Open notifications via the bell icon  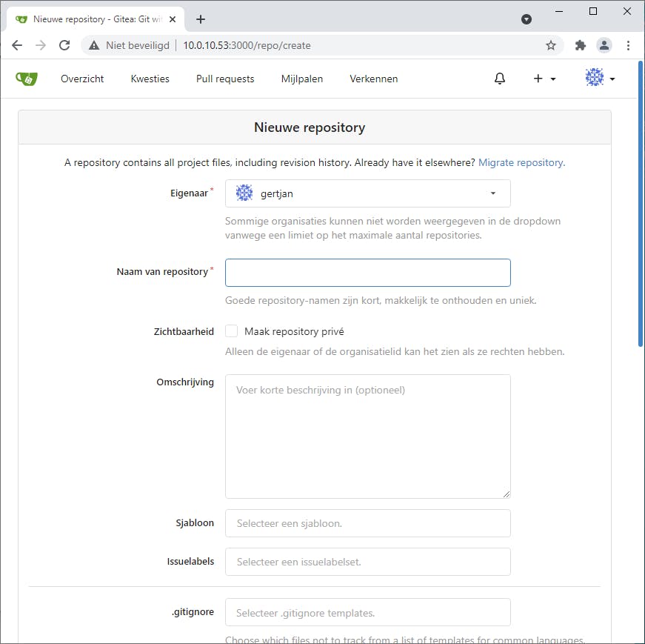click(500, 78)
